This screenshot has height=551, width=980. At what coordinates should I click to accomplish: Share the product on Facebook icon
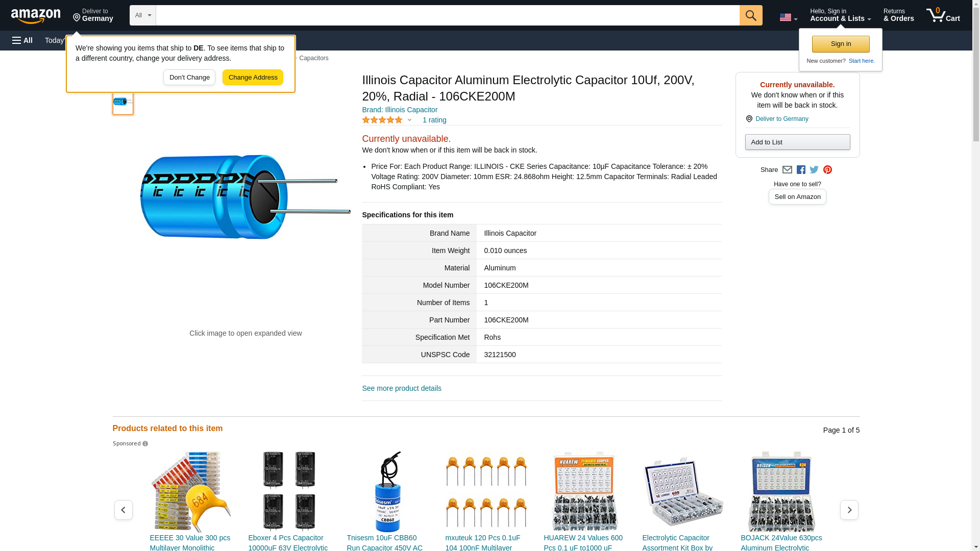click(x=801, y=170)
